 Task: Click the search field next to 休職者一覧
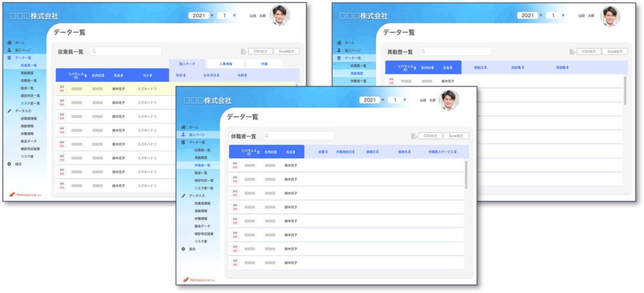299,136
